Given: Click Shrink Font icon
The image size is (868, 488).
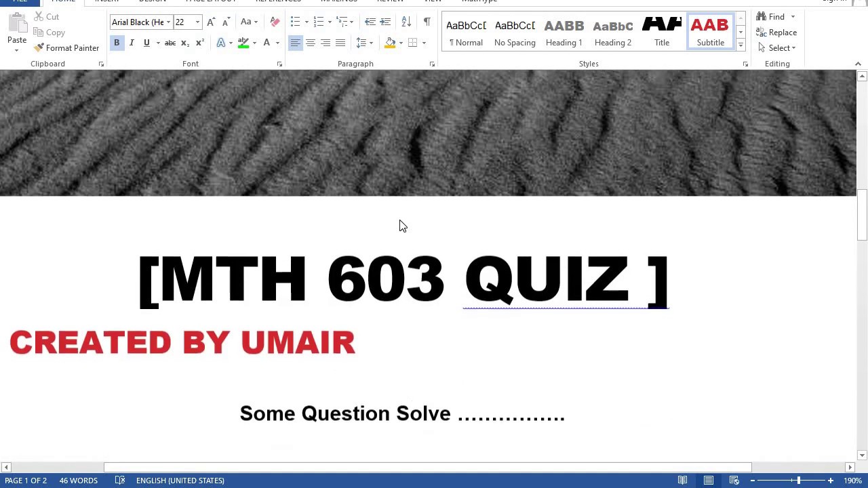Looking at the screenshot, I should coord(226,22).
